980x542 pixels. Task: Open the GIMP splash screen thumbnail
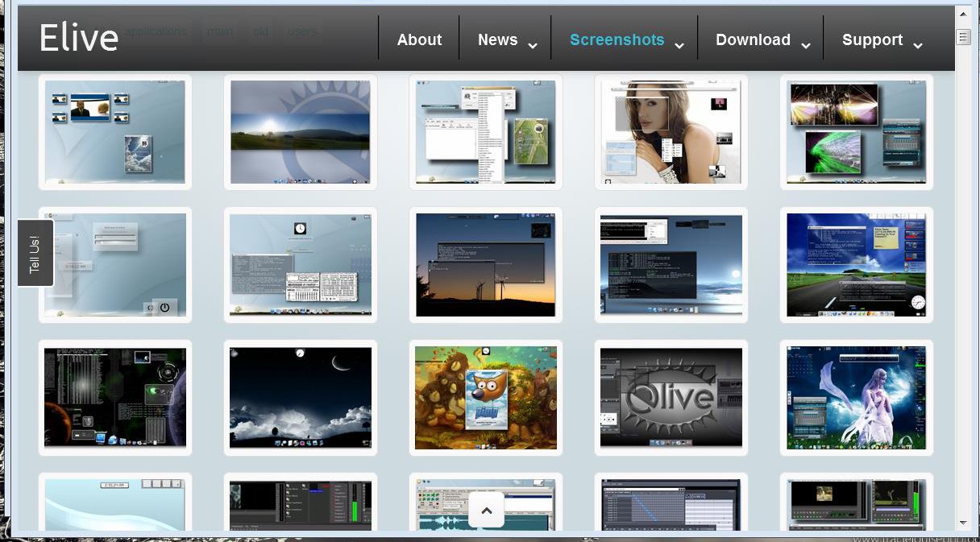486,398
